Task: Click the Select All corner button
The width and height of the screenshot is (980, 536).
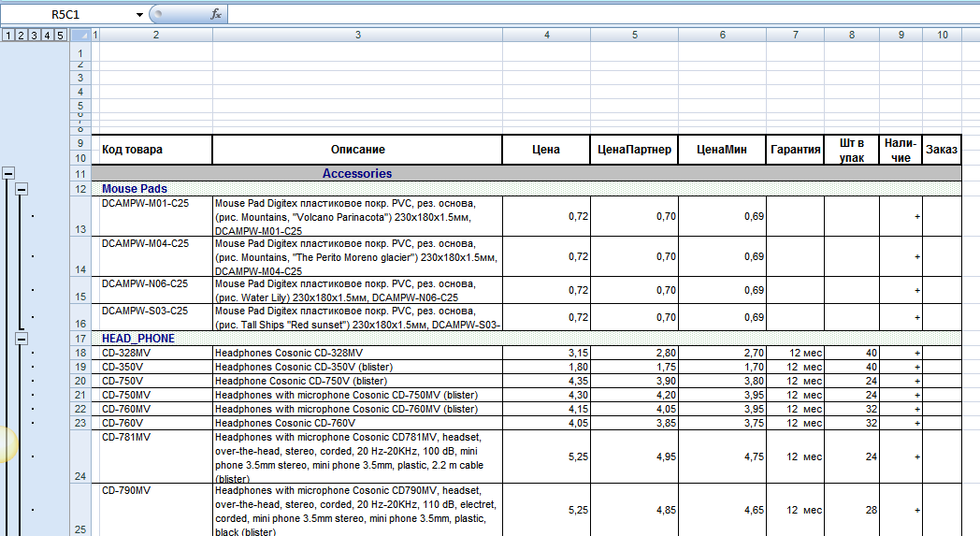Action: pos(80,35)
